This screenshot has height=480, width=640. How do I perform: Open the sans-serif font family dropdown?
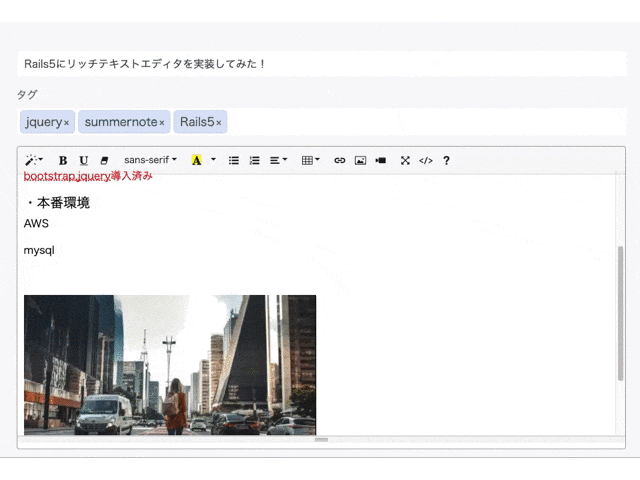coord(150,160)
